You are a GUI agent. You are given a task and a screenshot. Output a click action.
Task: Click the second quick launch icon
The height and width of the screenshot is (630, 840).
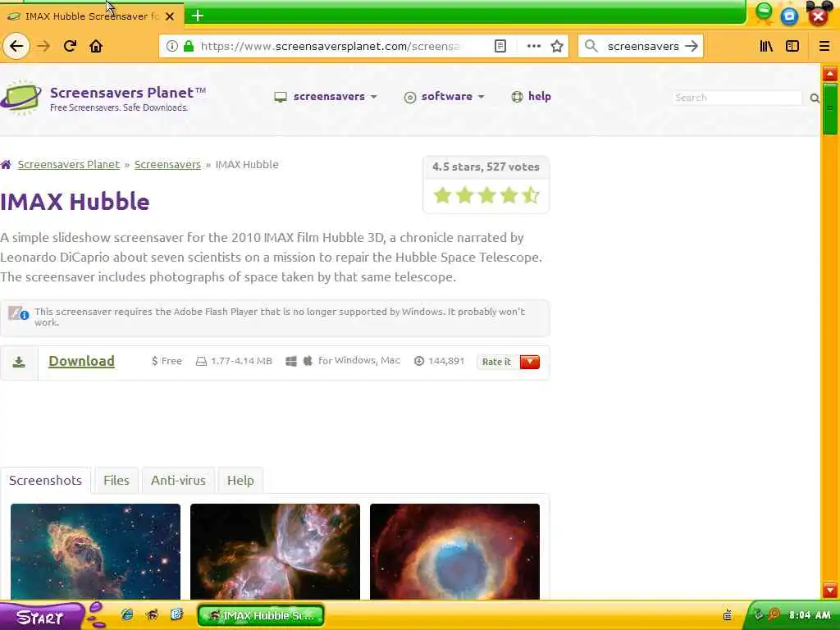click(152, 614)
